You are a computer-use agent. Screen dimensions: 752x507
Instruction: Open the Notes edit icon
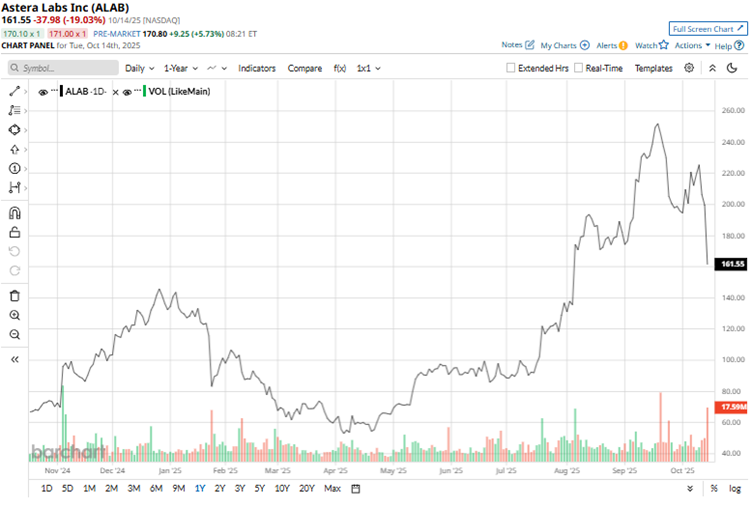click(x=529, y=45)
